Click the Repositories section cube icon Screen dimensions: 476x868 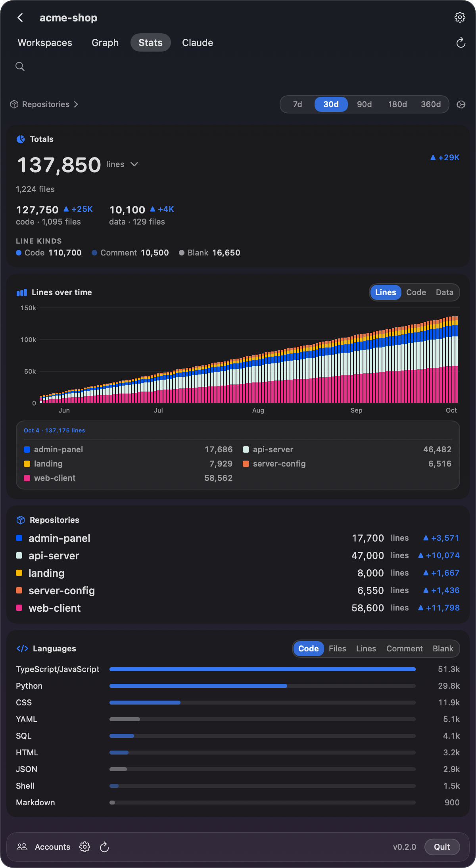[x=21, y=520]
